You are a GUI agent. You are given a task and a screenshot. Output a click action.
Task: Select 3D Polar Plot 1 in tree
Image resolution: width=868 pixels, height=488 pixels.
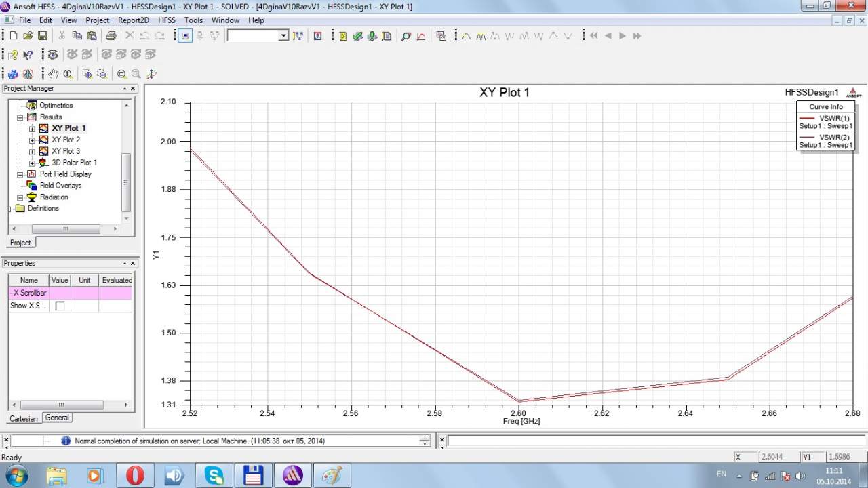[74, 163]
